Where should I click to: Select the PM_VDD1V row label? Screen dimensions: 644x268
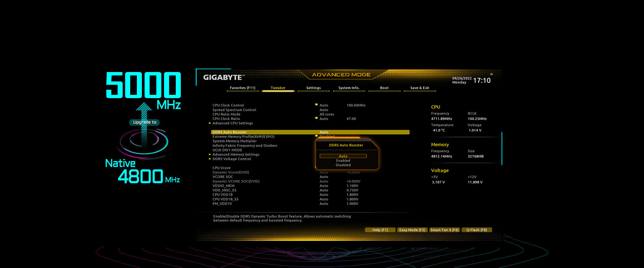pos(222,204)
